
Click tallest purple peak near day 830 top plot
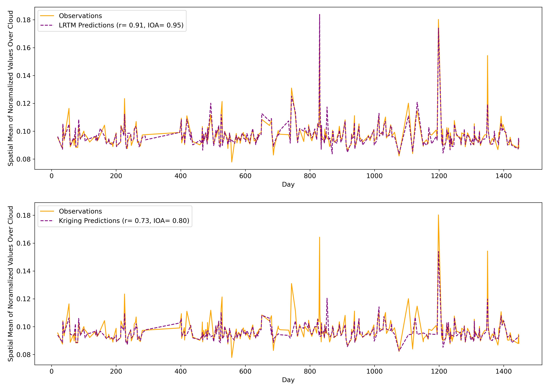[319, 15]
